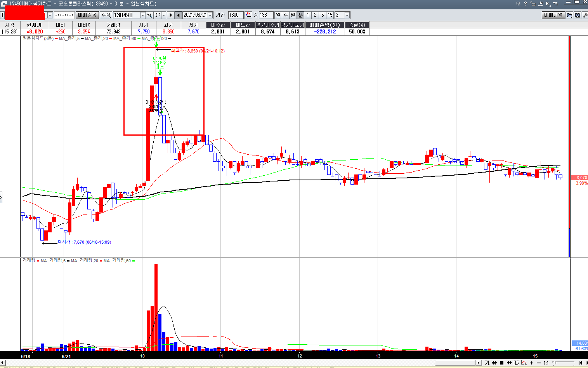This screenshot has width=588, height=368.
Task: Open the list menu icon in title bar
Action: tap(555, 3)
